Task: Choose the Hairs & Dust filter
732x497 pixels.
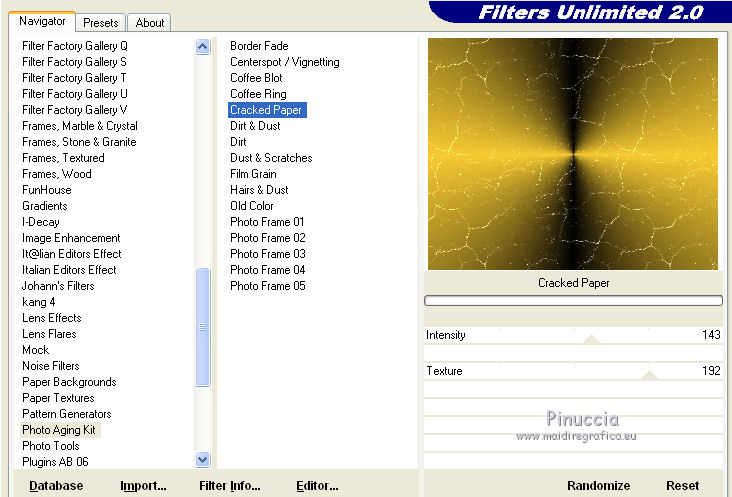Action: click(x=259, y=190)
